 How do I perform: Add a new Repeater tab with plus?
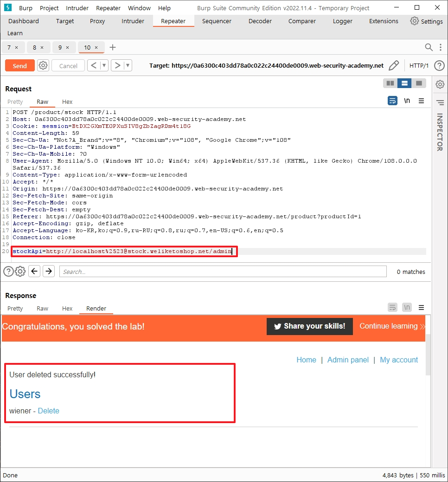pyautogui.click(x=113, y=47)
